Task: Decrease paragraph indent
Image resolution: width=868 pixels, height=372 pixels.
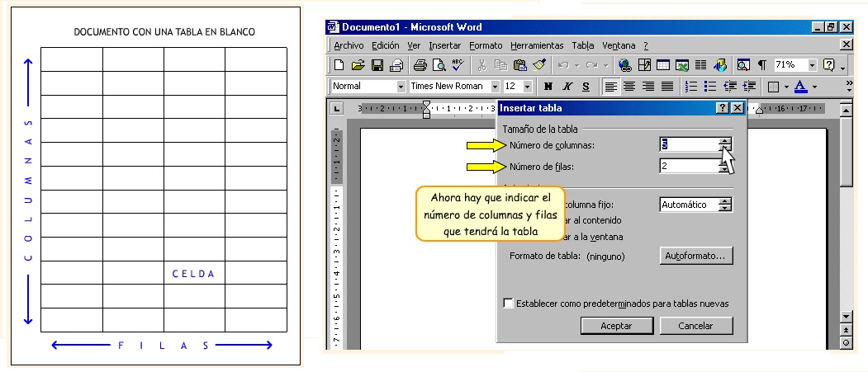Action: point(729,87)
